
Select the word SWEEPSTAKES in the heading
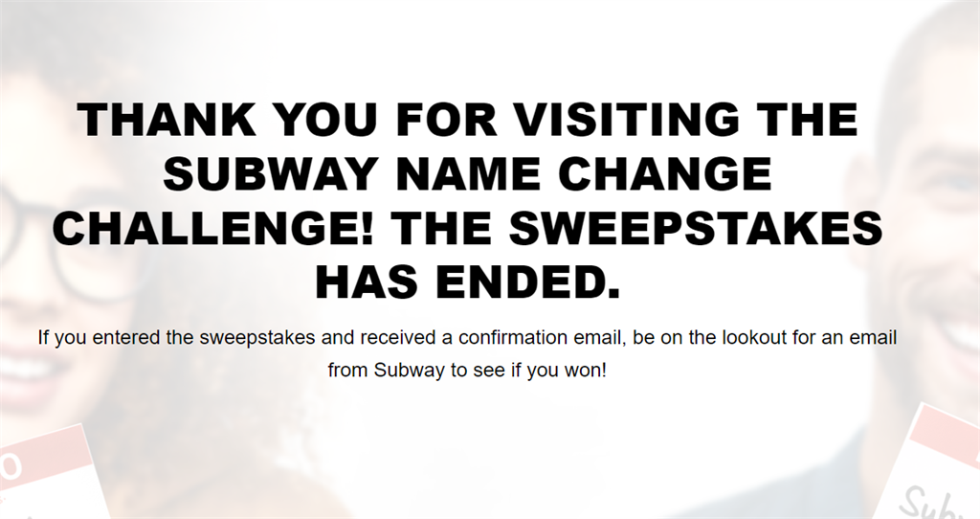pyautogui.click(x=696, y=228)
